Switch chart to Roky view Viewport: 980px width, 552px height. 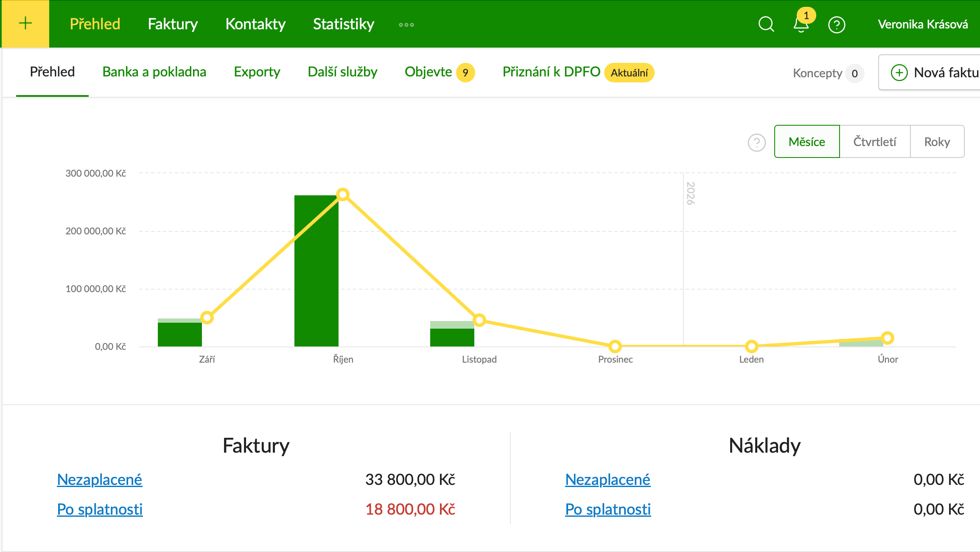(x=937, y=141)
